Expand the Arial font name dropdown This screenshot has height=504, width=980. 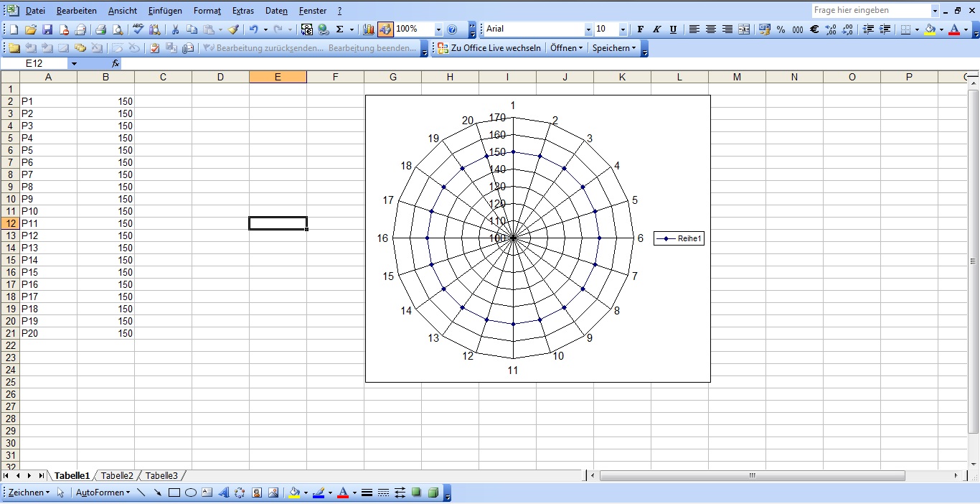tap(588, 29)
